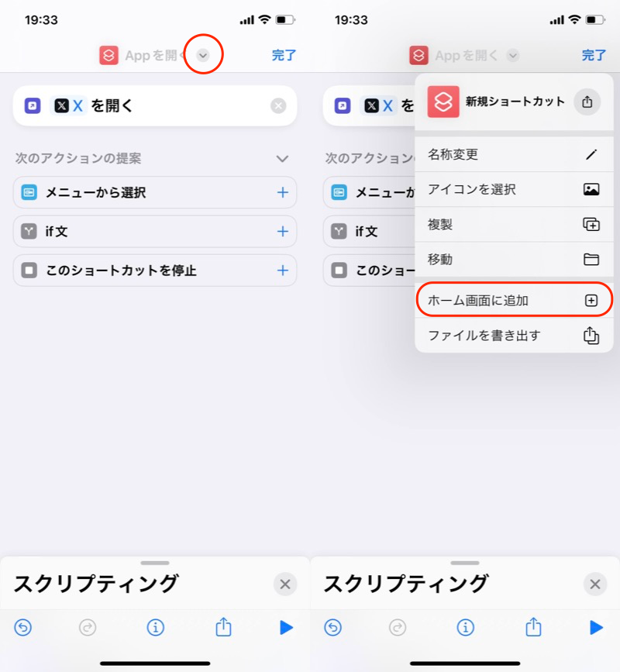Viewport: 620px width, 672px height.
Task: Tap the share icon next to 新規ショートカット
Action: 587,102
